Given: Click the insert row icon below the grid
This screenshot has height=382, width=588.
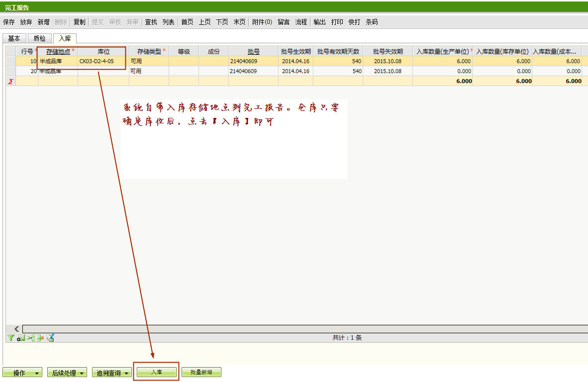Looking at the screenshot, I should 30,338.
